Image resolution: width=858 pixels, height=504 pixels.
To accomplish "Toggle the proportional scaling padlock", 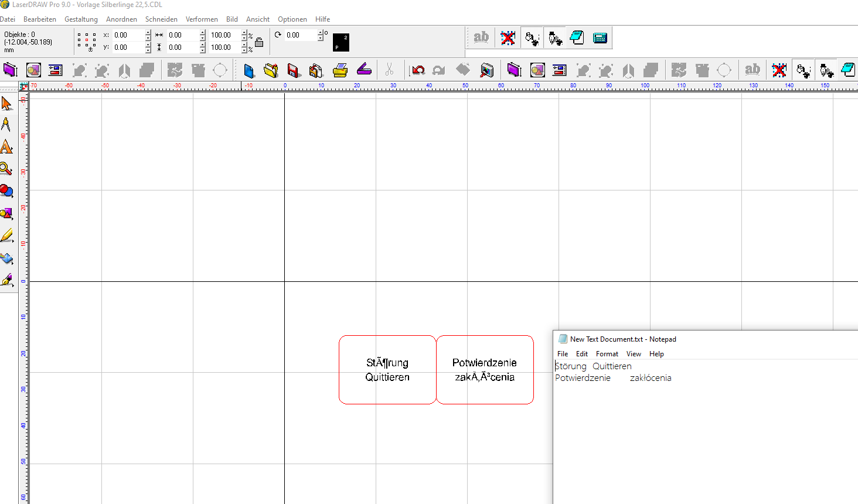I will click(259, 42).
